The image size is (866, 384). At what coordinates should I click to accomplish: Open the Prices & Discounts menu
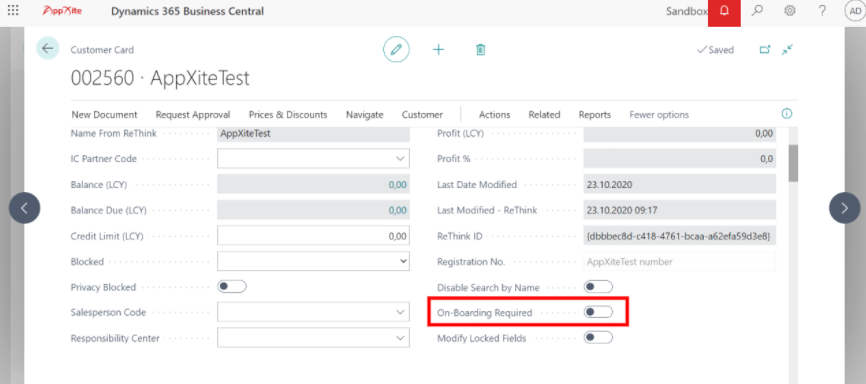[x=288, y=115]
